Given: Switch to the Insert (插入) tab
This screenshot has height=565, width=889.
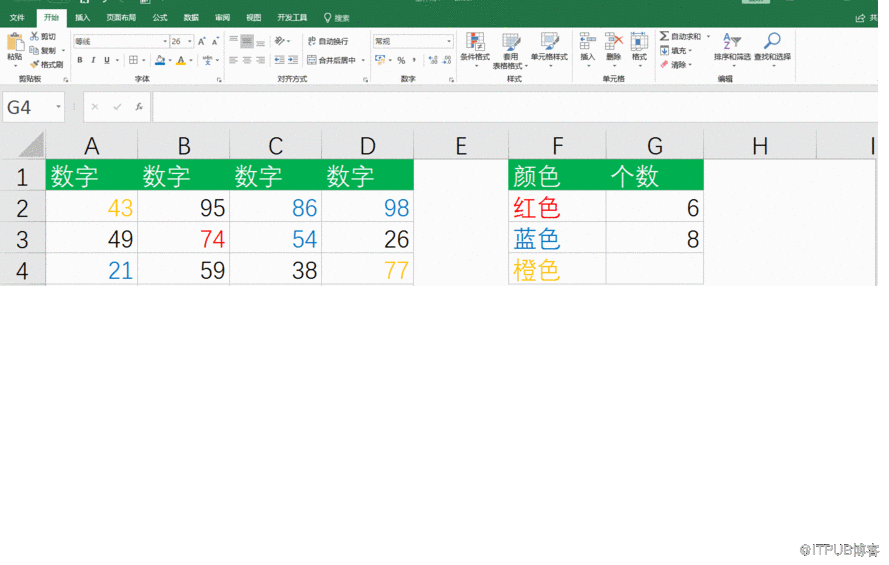Looking at the screenshot, I should (82, 18).
